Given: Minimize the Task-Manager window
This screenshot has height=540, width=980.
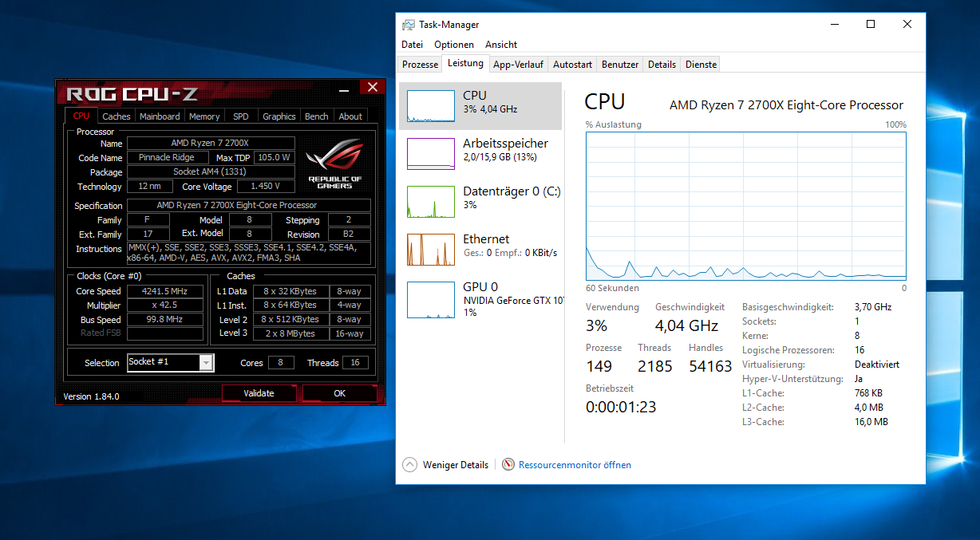Looking at the screenshot, I should click(834, 25).
